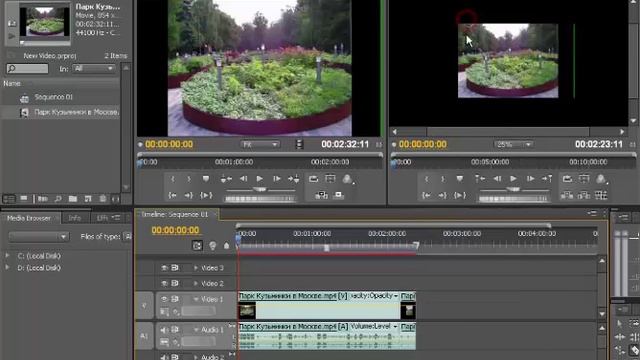Go to In point in Program monitor
Screen dimensions: 640x360
click(x=427, y=196)
